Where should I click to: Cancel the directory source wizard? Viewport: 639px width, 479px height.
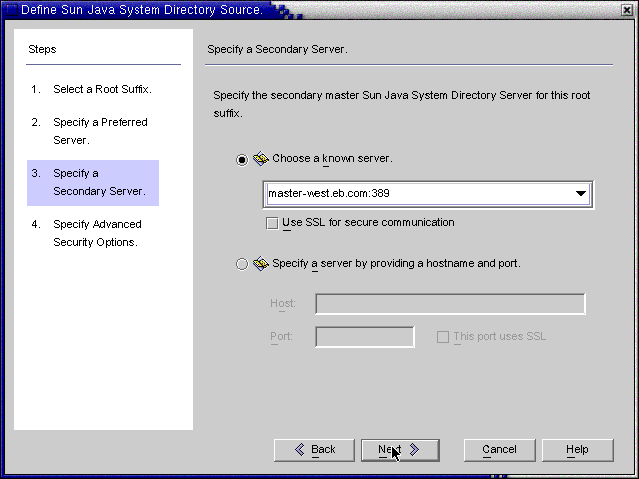(x=500, y=450)
